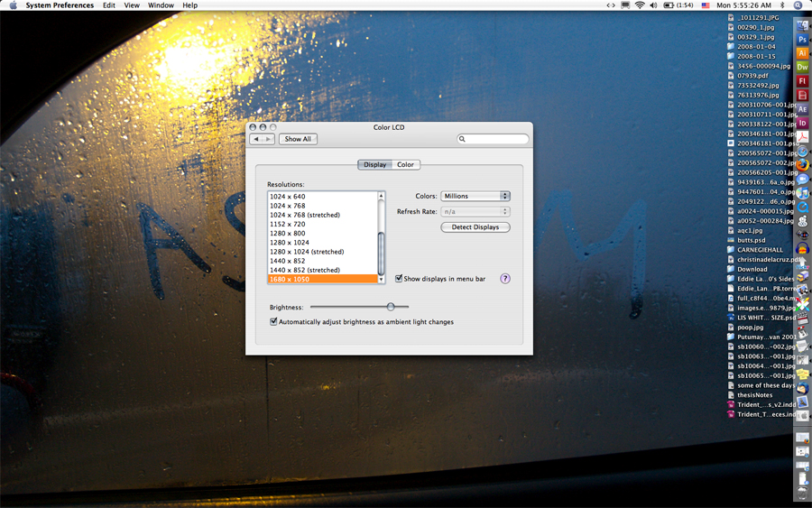The height and width of the screenshot is (508, 812).
Task: Open the View menu
Action: 132,5
